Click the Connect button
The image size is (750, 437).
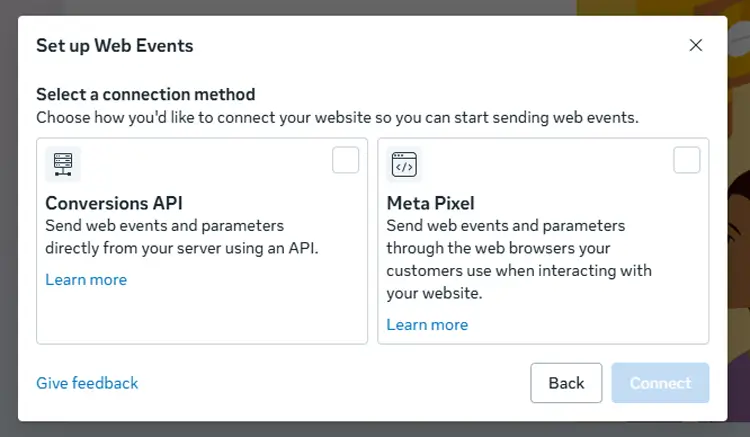660,383
